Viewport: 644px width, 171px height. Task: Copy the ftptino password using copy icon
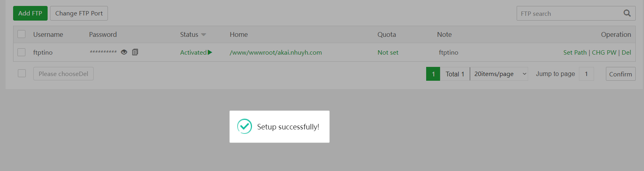tap(135, 52)
